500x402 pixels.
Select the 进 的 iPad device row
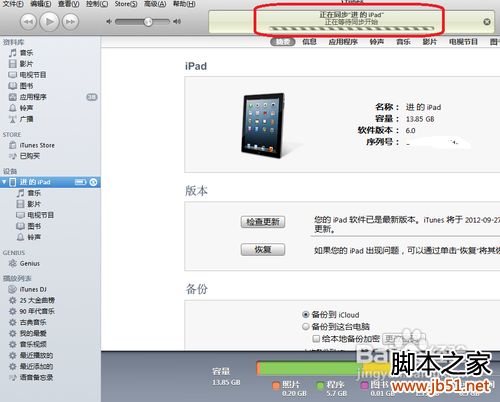click(50, 182)
